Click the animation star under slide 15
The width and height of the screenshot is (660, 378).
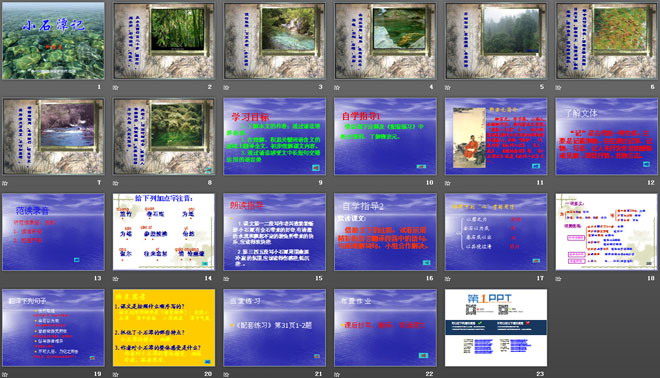(x=226, y=279)
